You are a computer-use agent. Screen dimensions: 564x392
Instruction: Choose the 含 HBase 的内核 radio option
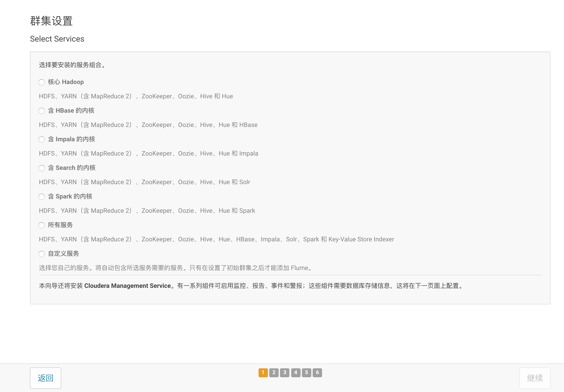coord(42,111)
